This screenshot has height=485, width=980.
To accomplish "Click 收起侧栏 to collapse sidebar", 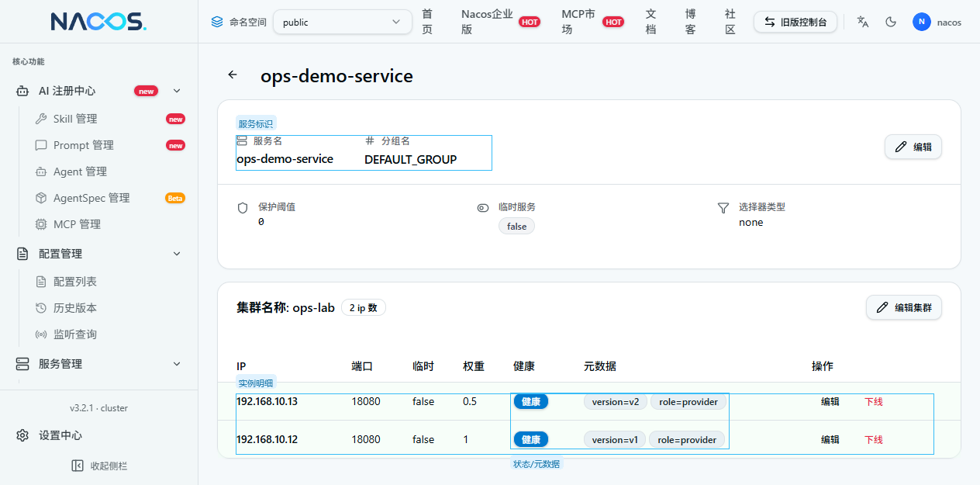I will [98, 466].
